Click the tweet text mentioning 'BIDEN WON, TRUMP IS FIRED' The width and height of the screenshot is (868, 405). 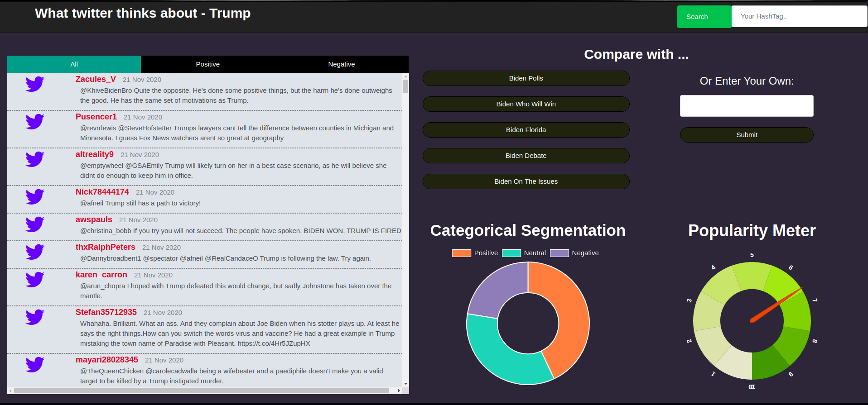point(241,231)
